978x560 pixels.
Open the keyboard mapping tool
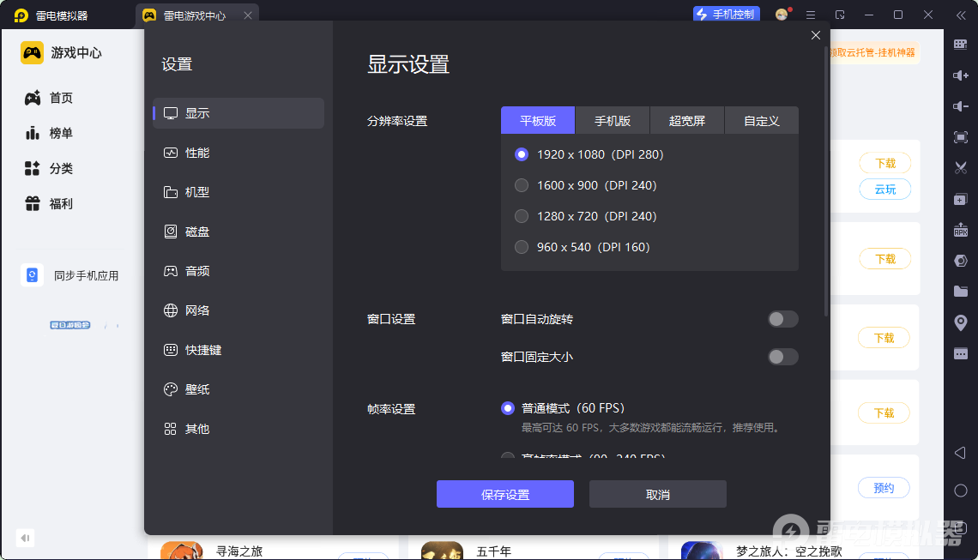click(x=961, y=45)
